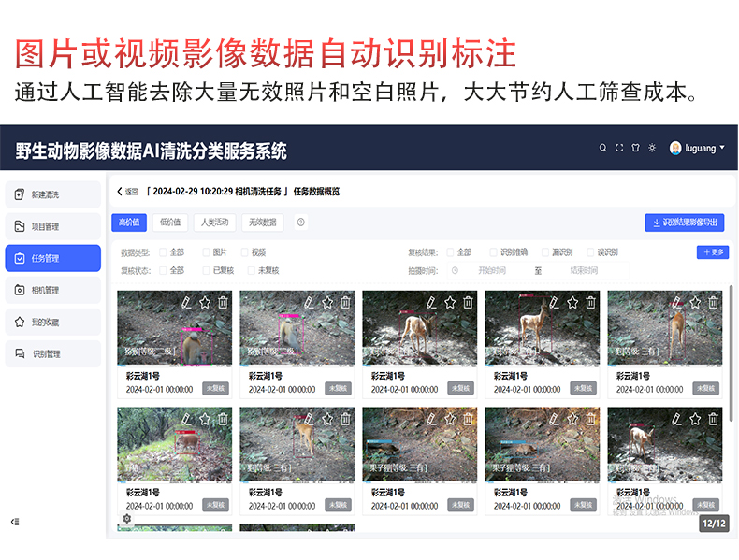This screenshot has width=739, height=560.
Task: Delete the first thumbnail with trash icon
Action: (x=223, y=302)
